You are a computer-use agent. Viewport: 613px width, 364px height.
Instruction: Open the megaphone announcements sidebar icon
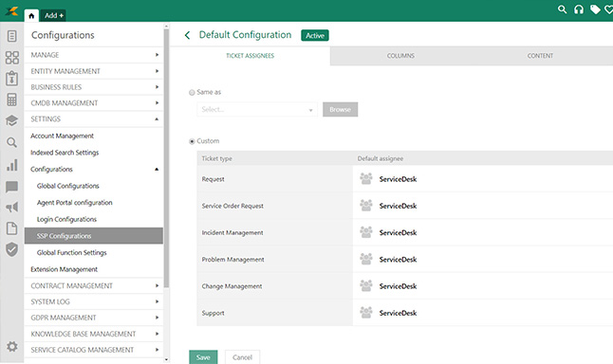click(x=11, y=207)
